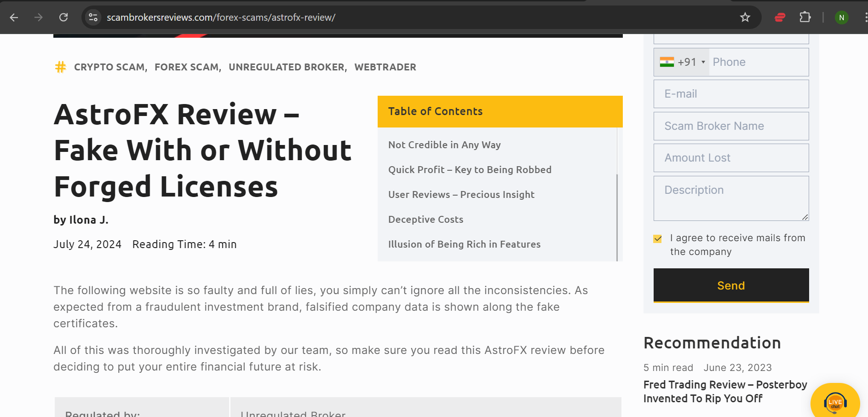Open site information icon in address bar

[93, 17]
